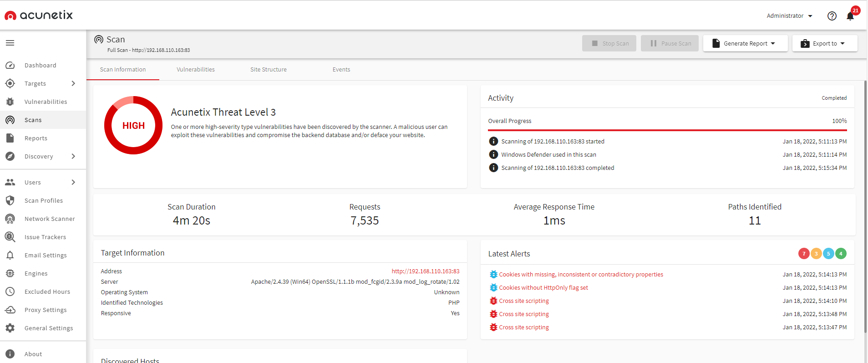Switch to the Events tab

coord(341,70)
